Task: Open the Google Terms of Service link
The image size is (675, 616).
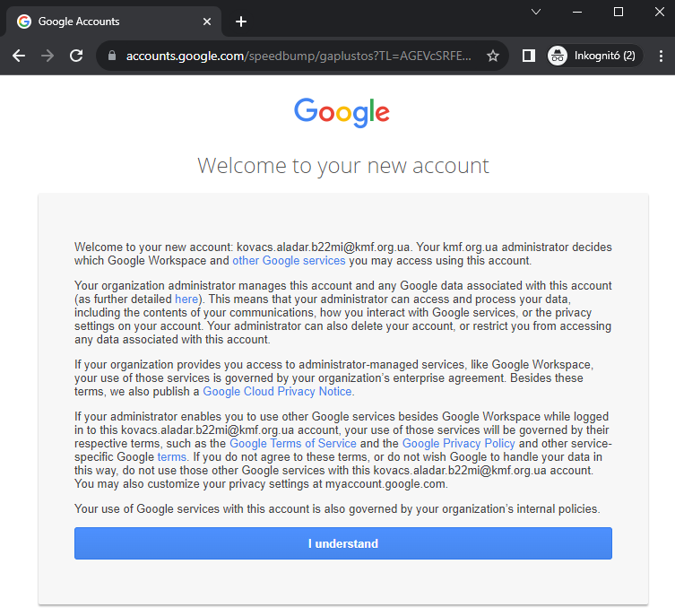Action: tap(293, 444)
